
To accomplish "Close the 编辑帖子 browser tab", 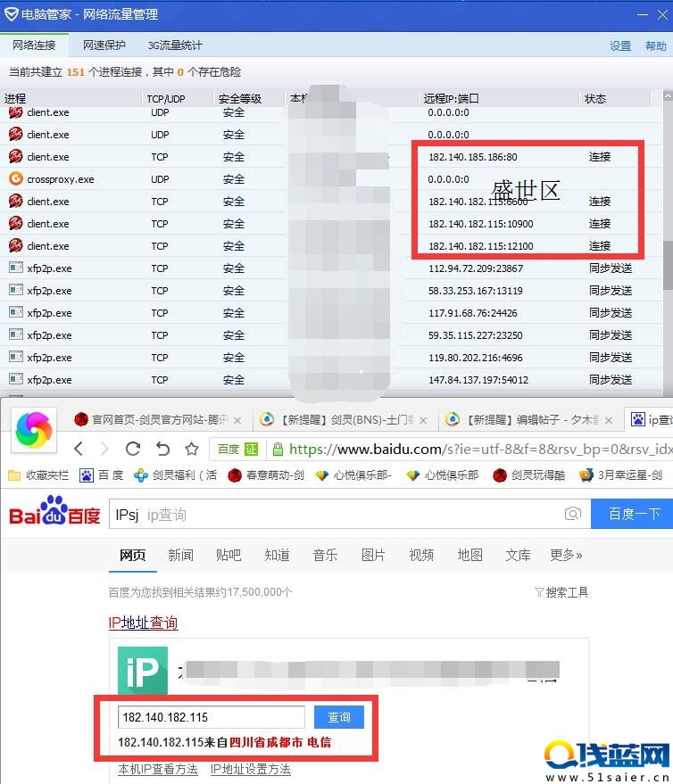I will (609, 421).
